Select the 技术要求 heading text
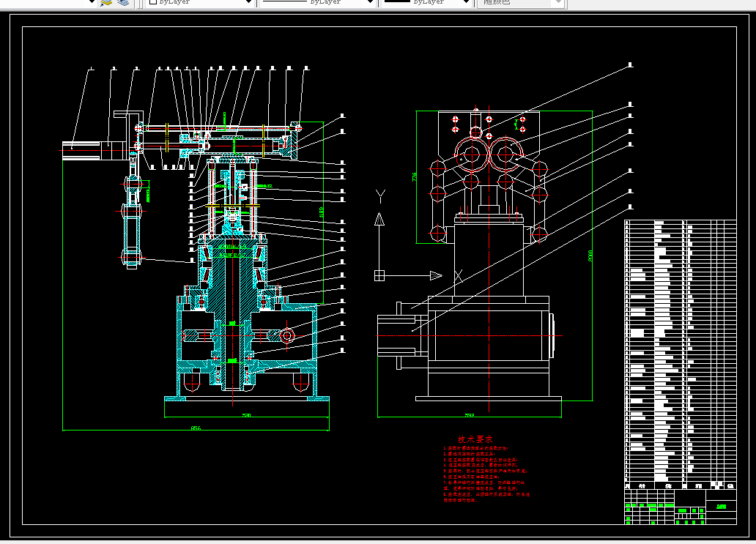 click(x=475, y=439)
